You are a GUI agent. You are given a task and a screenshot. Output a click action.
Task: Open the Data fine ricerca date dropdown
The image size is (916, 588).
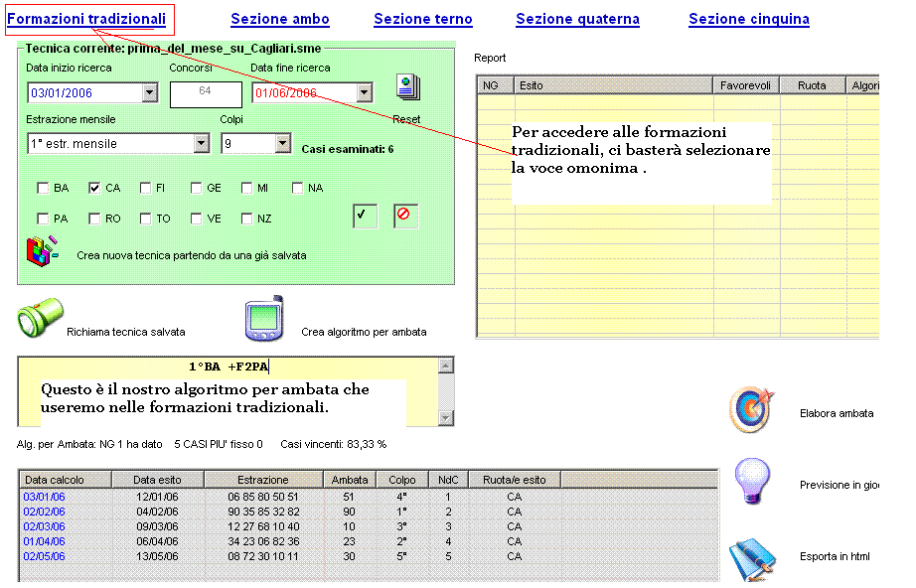point(365,92)
